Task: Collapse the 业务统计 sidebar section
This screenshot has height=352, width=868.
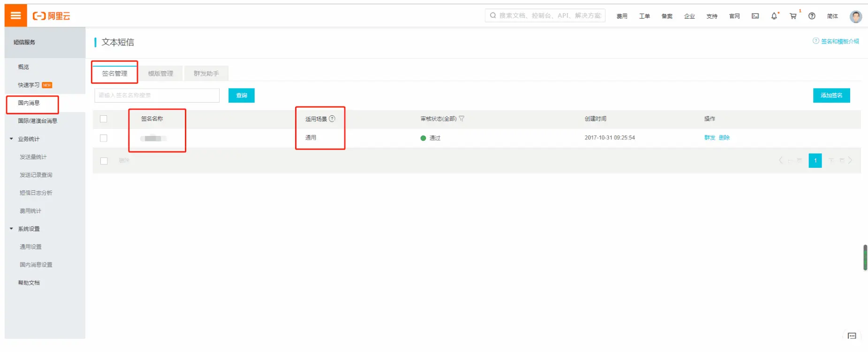Action: (x=12, y=139)
